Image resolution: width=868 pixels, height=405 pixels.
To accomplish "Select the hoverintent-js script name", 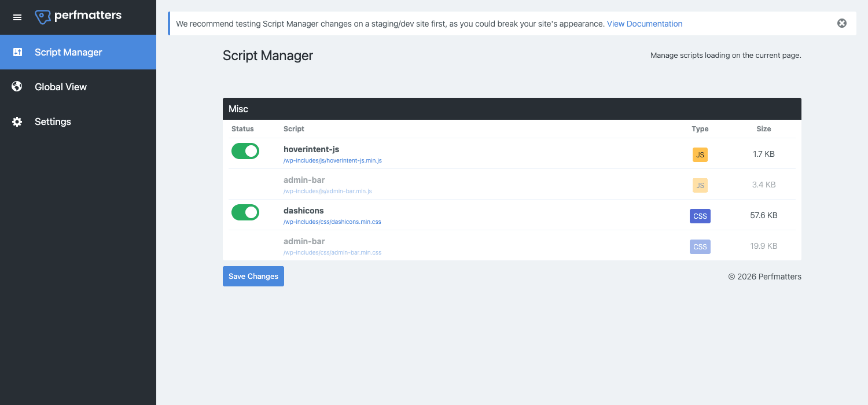I will [311, 149].
